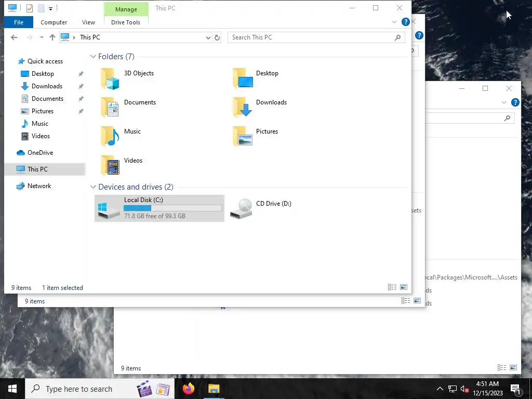Open the Music folder in Folders group
This screenshot has height=399, width=532.
tap(121, 136)
